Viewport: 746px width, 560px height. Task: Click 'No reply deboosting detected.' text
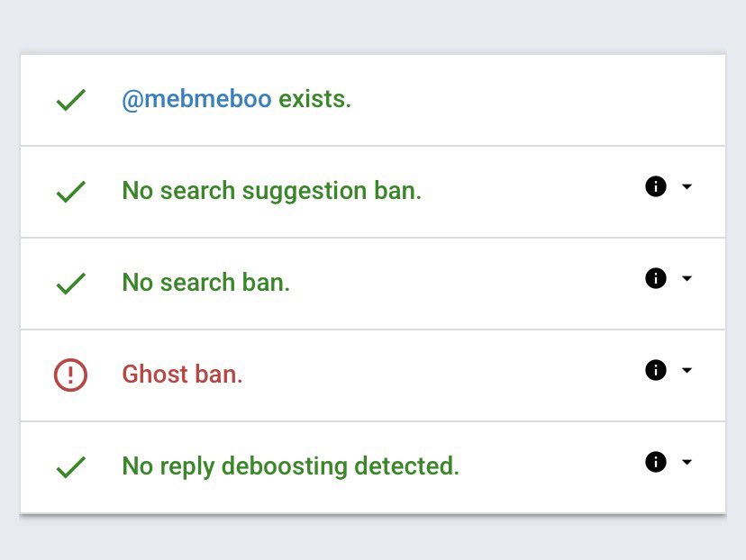pos(290,467)
